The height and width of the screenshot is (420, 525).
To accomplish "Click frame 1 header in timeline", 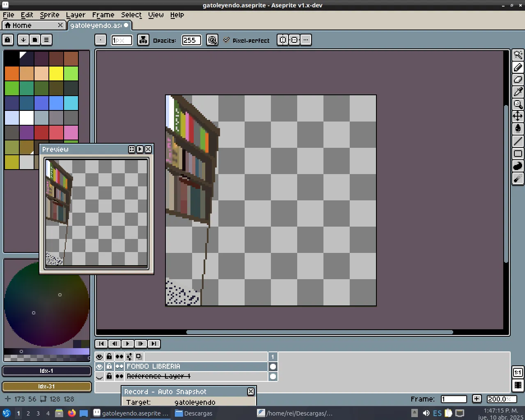I will [x=273, y=357].
